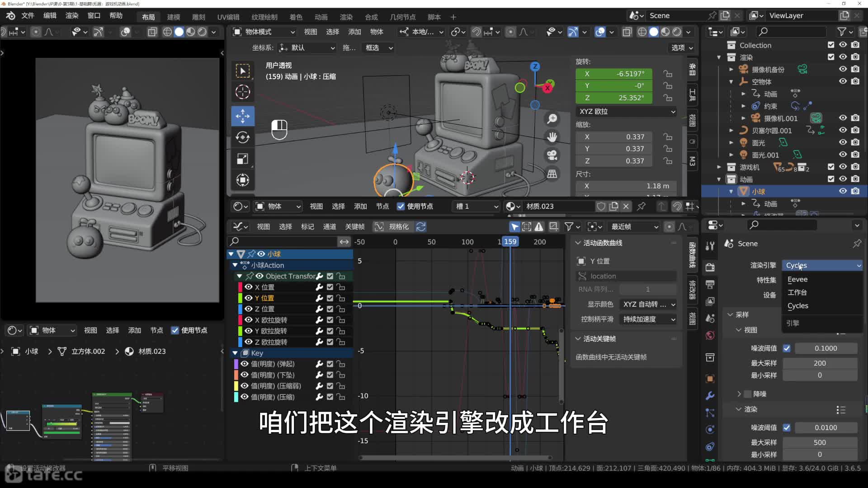The height and width of the screenshot is (488, 868).
Task: Collapse the 活动函数曲线 panel
Action: tap(578, 243)
